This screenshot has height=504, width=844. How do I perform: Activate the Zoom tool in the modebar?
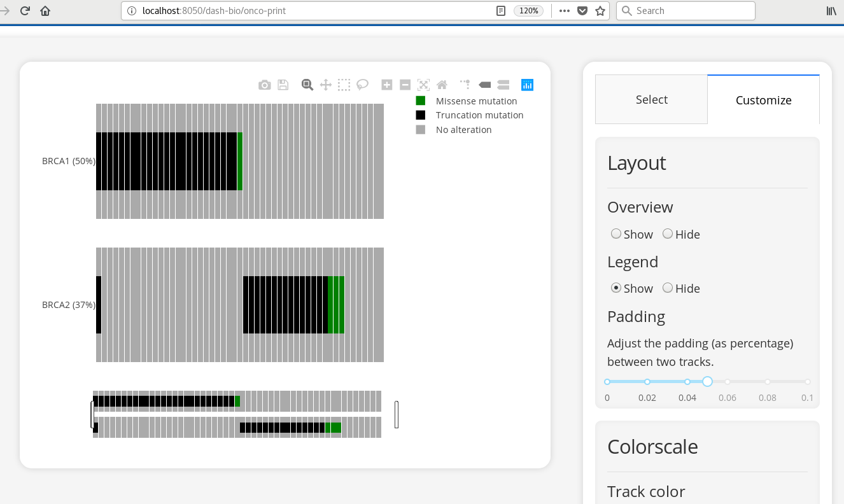pos(307,84)
